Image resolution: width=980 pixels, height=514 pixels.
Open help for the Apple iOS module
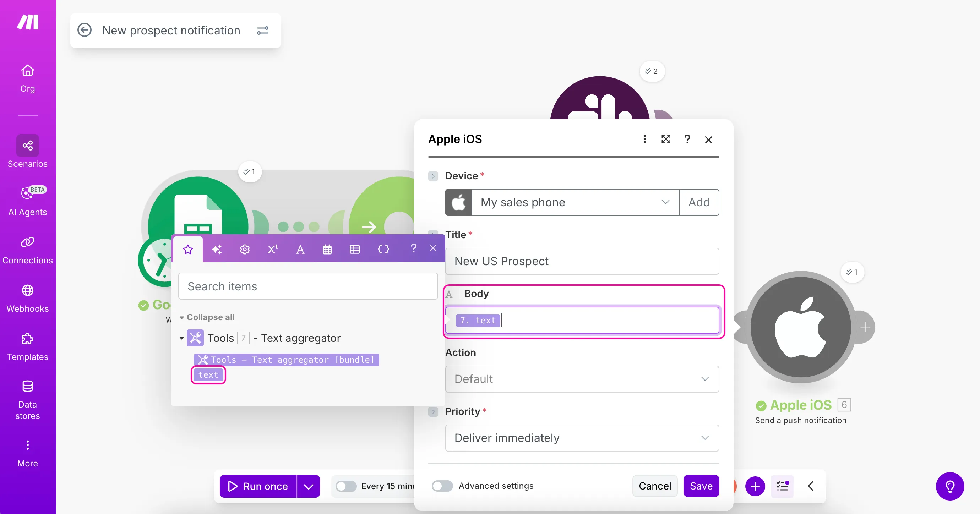click(x=687, y=139)
